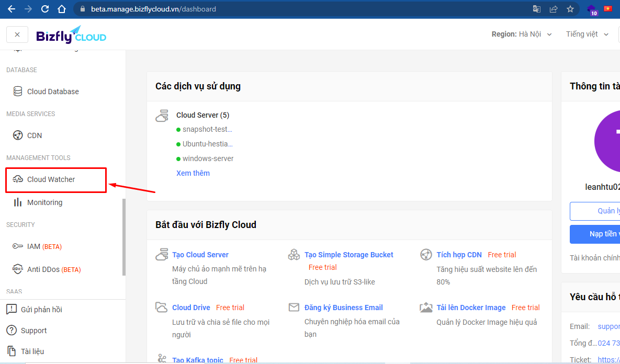Click the Ticket https link

click(608, 360)
